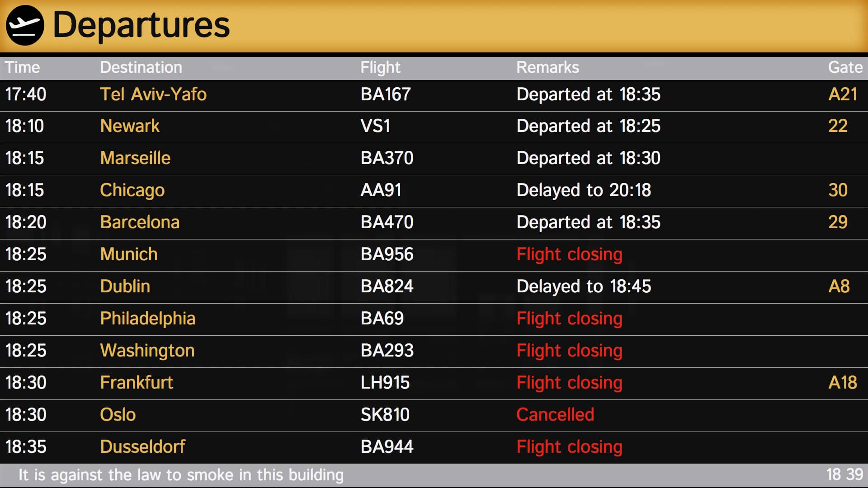The width and height of the screenshot is (868, 488).
Task: Select flight number BA370
Action: pyautogui.click(x=387, y=158)
